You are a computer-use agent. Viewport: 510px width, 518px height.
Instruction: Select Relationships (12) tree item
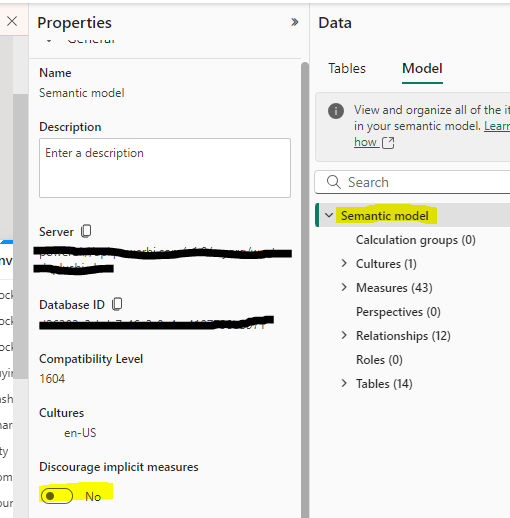[403, 336]
